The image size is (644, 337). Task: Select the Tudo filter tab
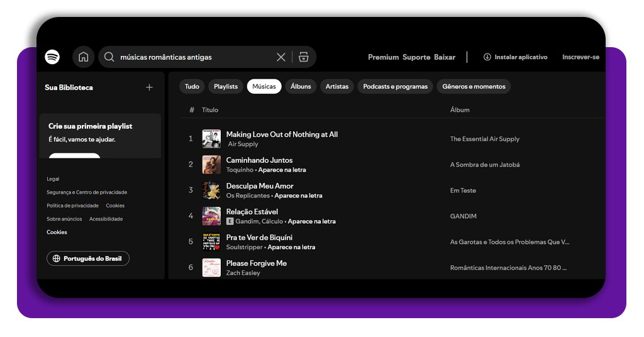pyautogui.click(x=192, y=87)
